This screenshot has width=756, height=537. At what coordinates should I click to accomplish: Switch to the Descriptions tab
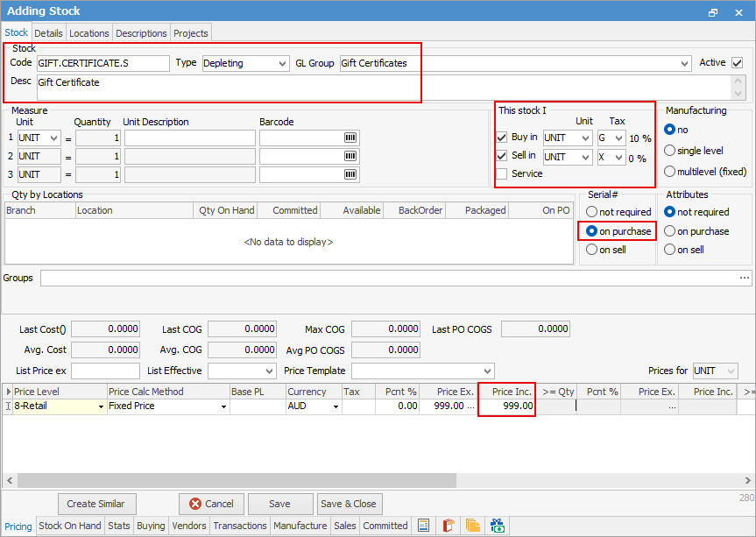(x=141, y=33)
